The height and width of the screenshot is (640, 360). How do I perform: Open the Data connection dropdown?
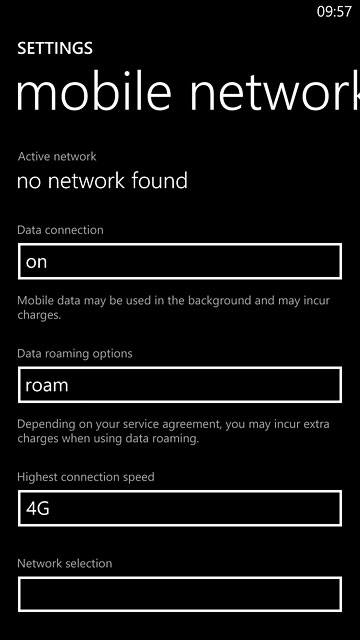tap(180, 262)
